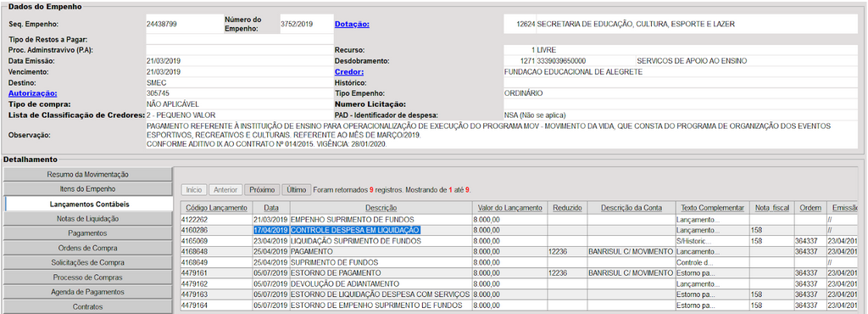Open the Dotação link
868x314 pixels.
pos(352,25)
